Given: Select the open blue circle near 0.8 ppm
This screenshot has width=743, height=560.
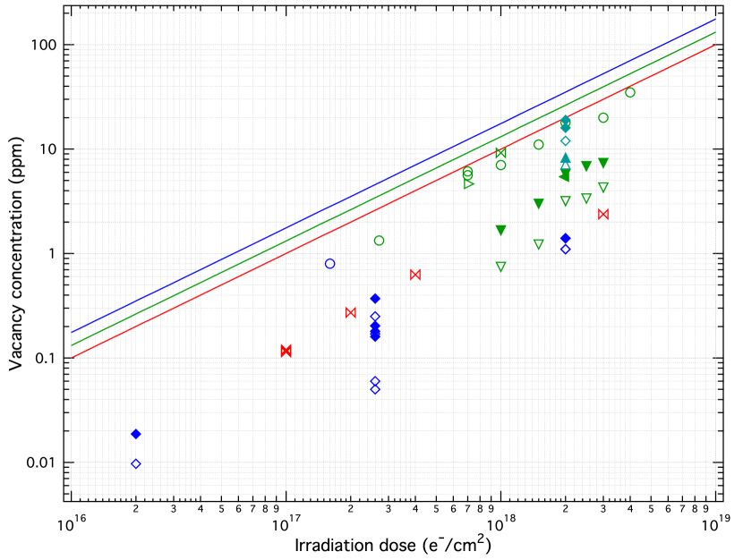Looking at the screenshot, I should click(x=329, y=264).
